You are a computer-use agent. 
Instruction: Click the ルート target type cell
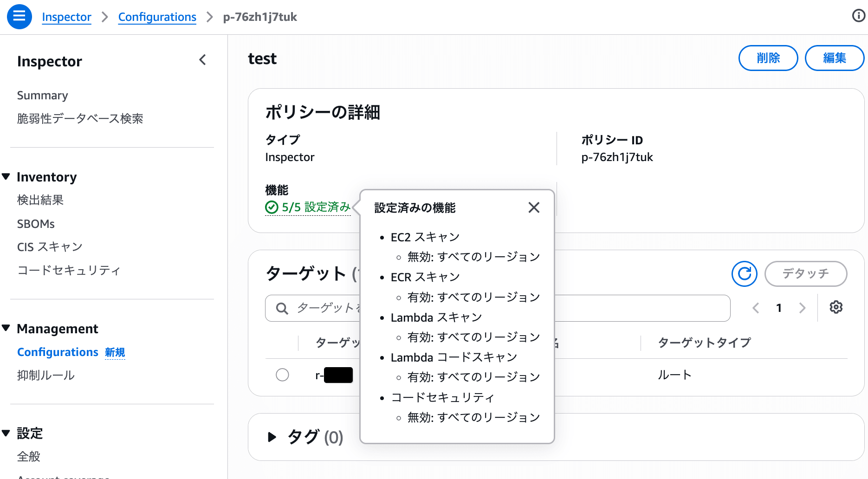674,375
